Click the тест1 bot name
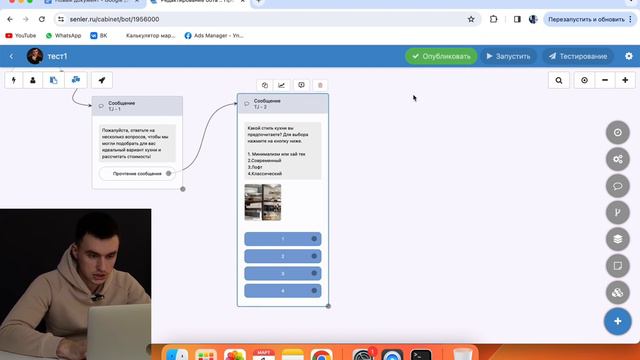Image resolution: width=640 pixels, height=360 pixels. pos(57,56)
